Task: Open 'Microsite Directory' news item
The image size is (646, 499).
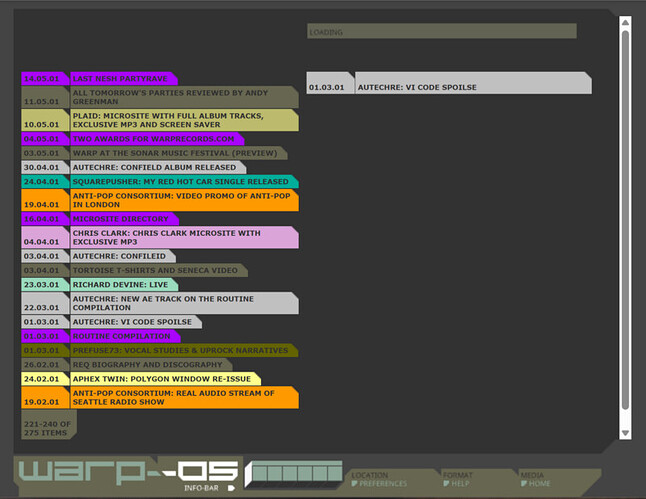Action: [x=124, y=219]
